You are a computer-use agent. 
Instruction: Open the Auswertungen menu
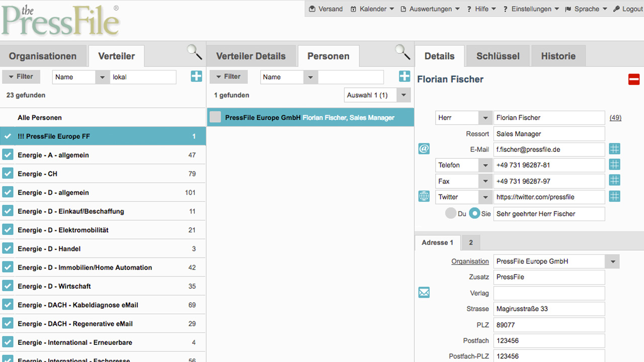point(430,9)
